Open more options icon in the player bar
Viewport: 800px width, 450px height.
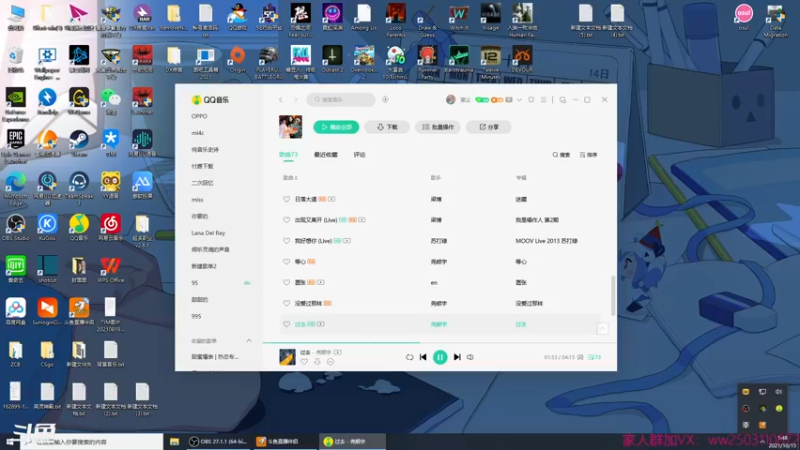click(x=331, y=362)
